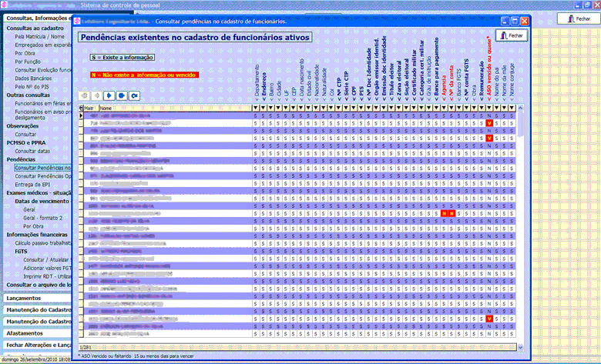Screen dimensions: 601x364
Task: Jump to last record navigation icon
Action: [122, 95]
